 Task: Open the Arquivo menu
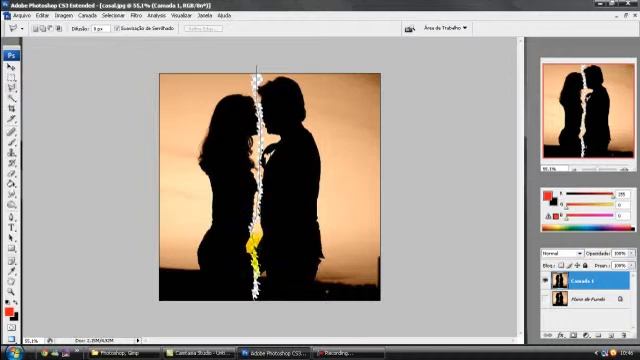pos(22,16)
